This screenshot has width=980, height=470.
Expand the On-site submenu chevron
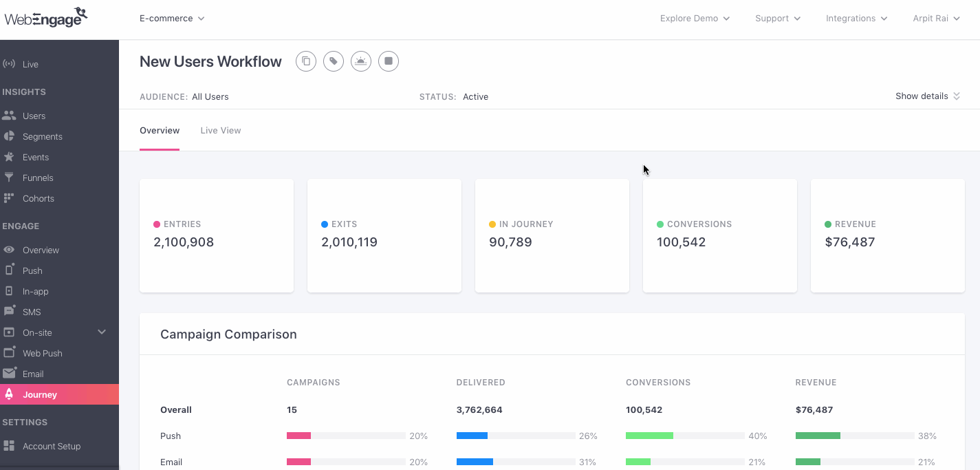(102, 332)
